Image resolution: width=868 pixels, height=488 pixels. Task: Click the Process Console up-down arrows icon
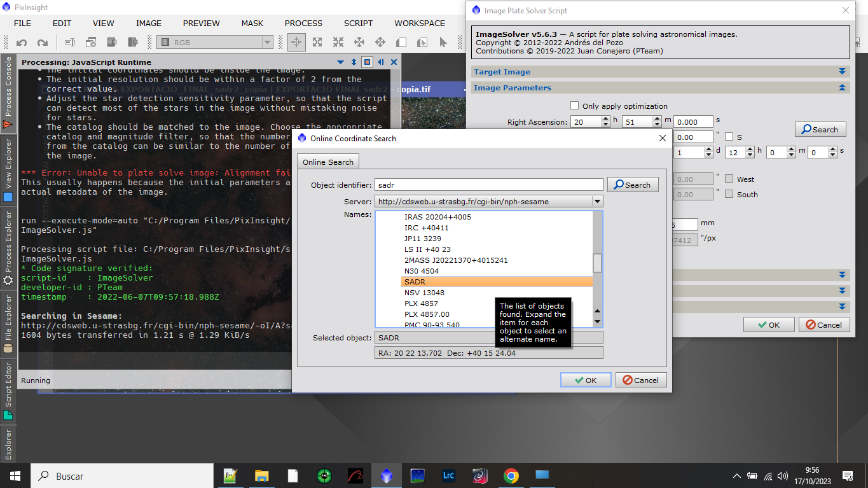(x=354, y=62)
